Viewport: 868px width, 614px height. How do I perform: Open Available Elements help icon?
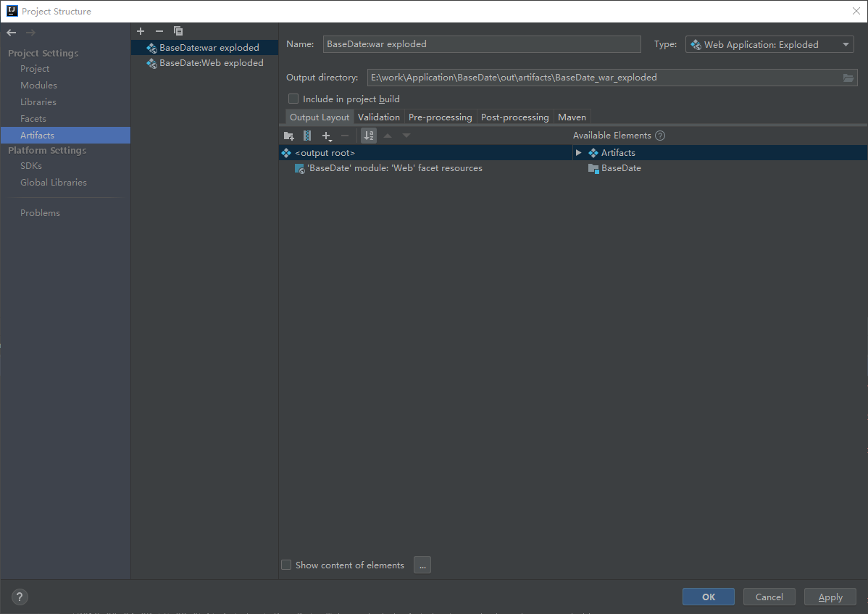660,136
